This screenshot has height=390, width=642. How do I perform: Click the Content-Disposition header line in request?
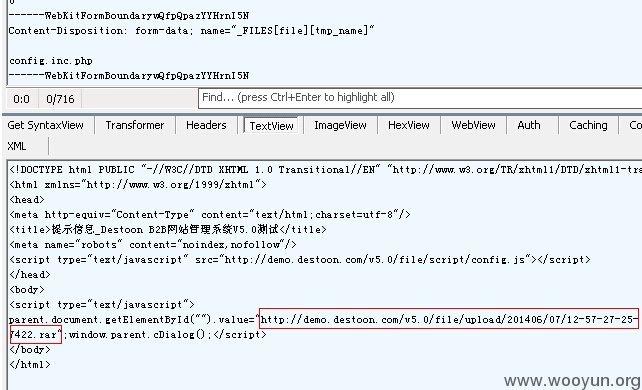point(191,31)
